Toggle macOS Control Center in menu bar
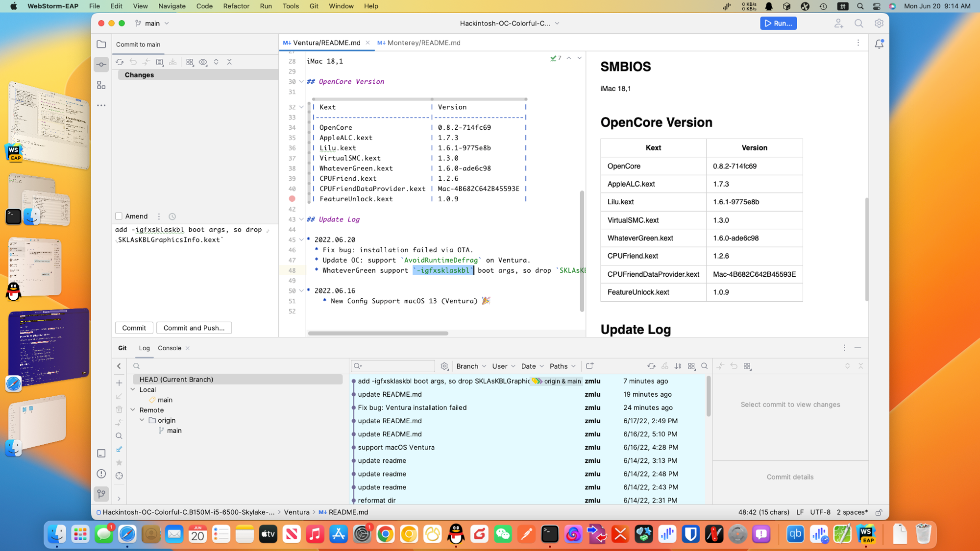The width and height of the screenshot is (980, 551). point(877,6)
